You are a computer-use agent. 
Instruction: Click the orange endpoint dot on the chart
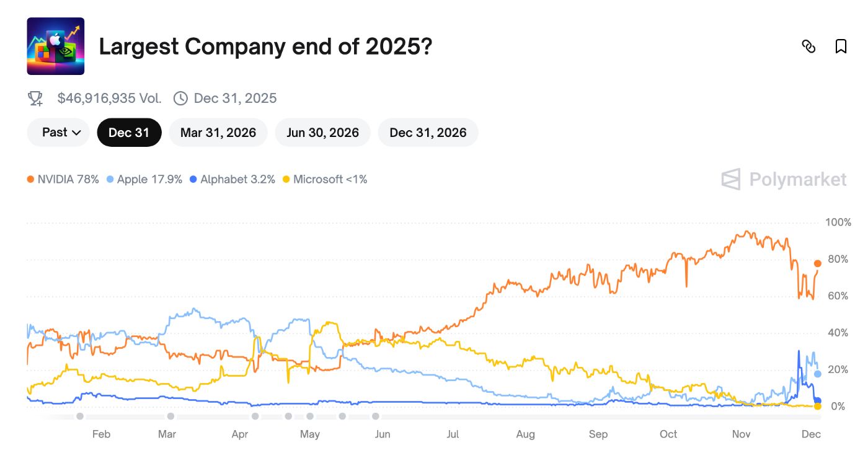tap(817, 262)
